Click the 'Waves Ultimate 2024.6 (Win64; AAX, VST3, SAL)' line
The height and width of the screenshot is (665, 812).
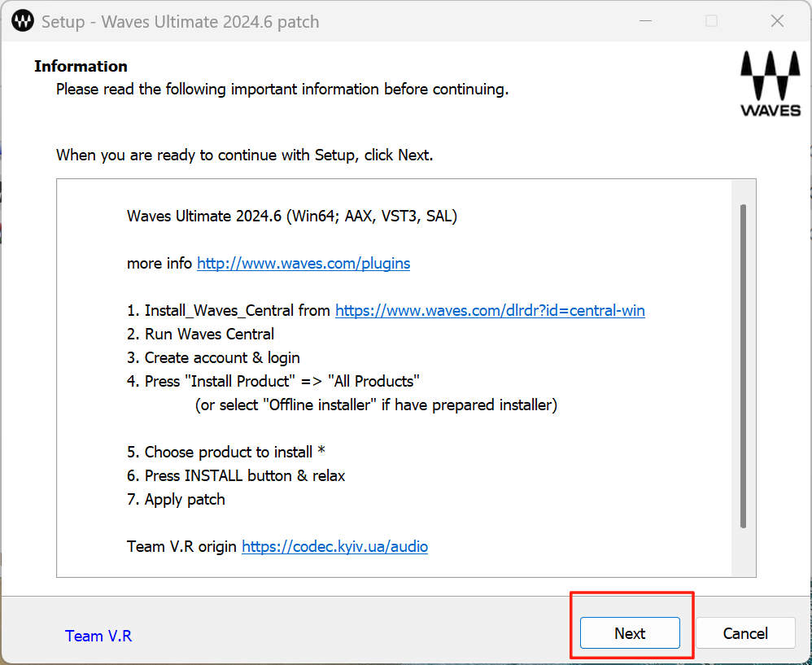(292, 216)
